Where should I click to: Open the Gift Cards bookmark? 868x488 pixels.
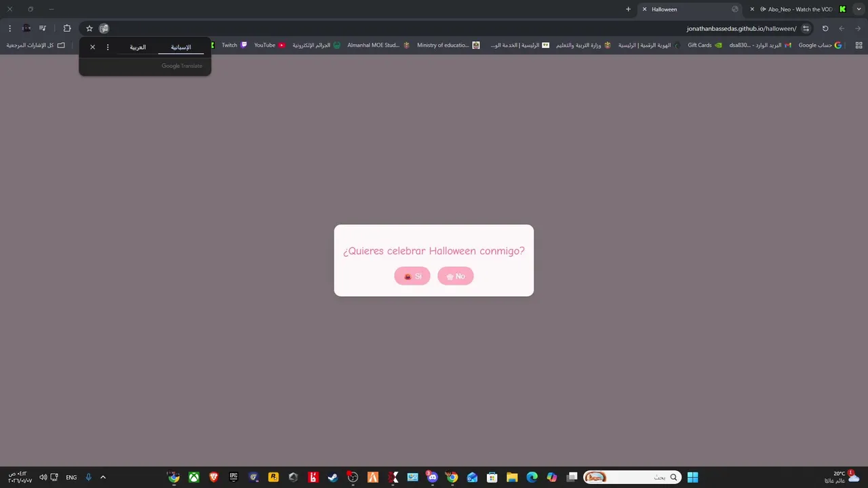pos(705,45)
